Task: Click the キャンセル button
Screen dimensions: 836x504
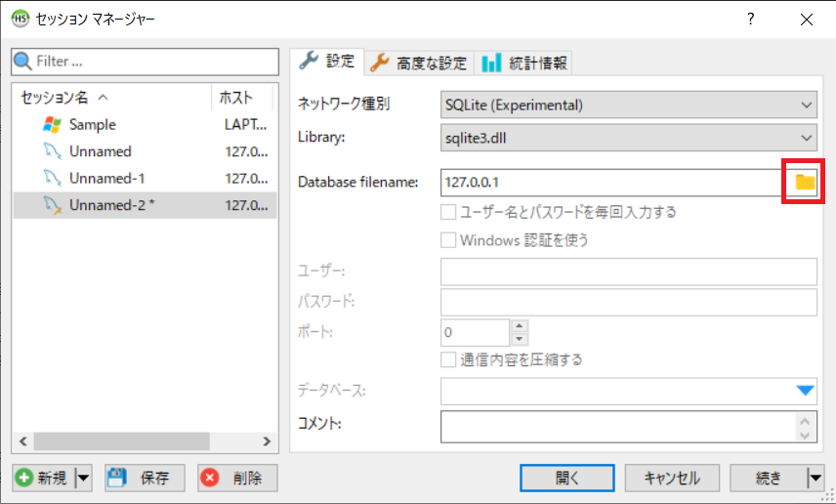Action: point(672,478)
